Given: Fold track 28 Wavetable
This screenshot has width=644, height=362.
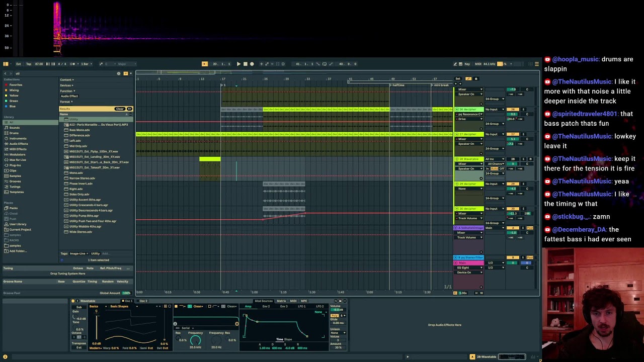Looking at the screenshot, I should (x=457, y=159).
